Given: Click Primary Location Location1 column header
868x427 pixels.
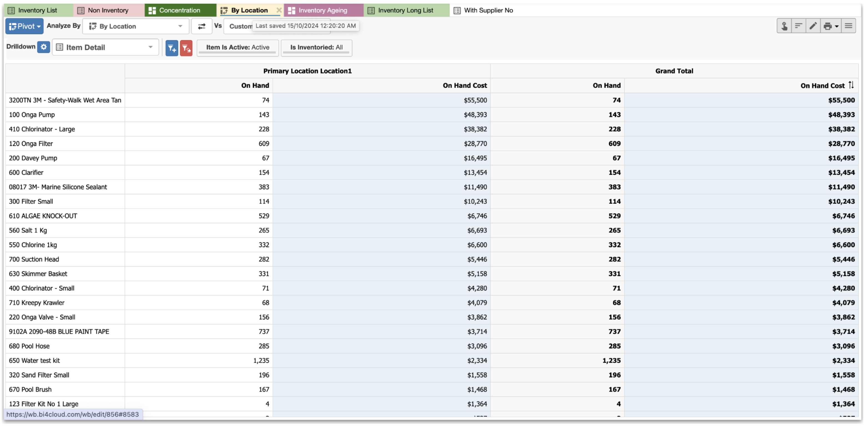Looking at the screenshot, I should pos(307,71).
